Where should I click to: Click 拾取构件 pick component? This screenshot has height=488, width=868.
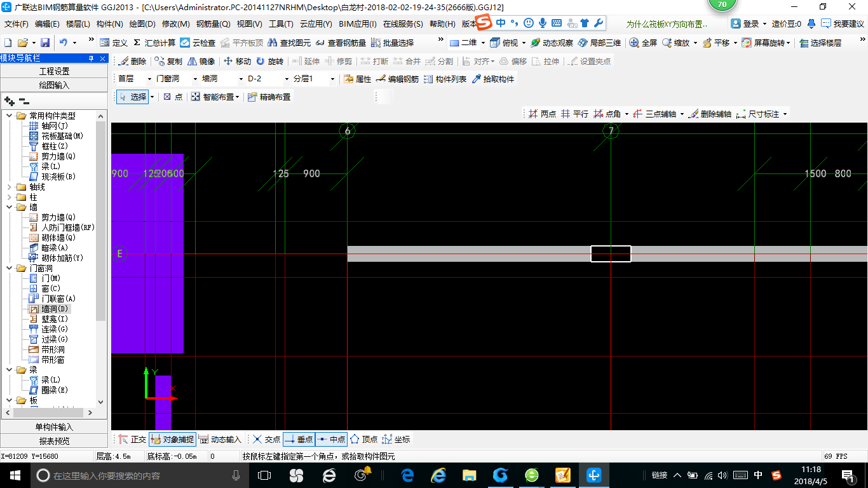click(493, 79)
